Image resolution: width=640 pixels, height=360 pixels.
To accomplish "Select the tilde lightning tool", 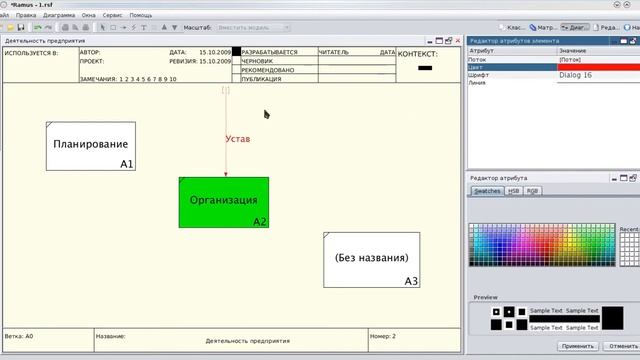I will 133,27.
